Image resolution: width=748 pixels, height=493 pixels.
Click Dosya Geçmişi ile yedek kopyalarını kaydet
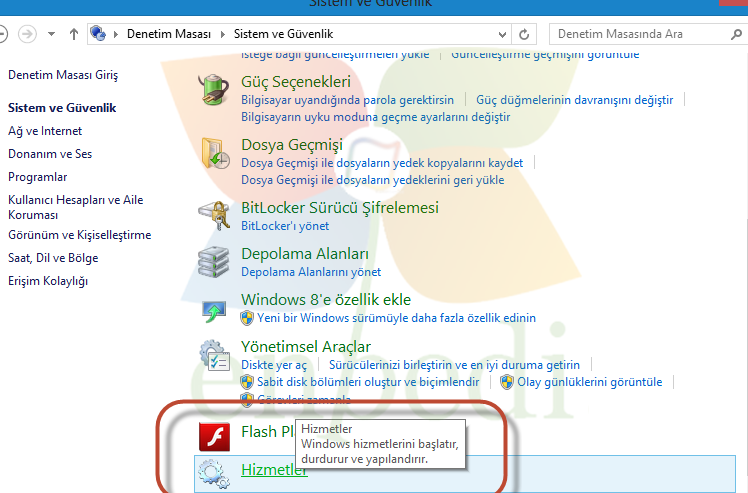click(382, 163)
